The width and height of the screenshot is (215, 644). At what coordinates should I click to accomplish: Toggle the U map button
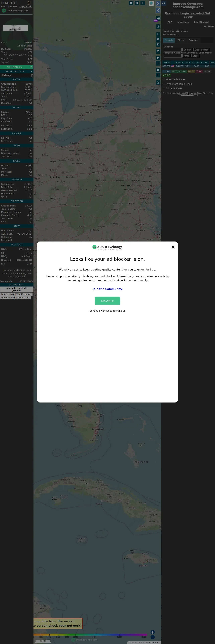[x=131, y=3]
